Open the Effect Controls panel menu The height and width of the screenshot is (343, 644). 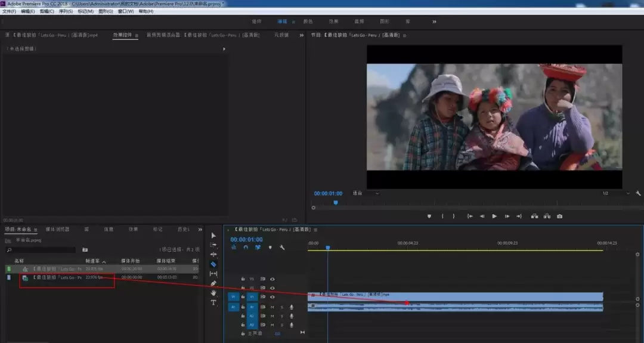137,35
